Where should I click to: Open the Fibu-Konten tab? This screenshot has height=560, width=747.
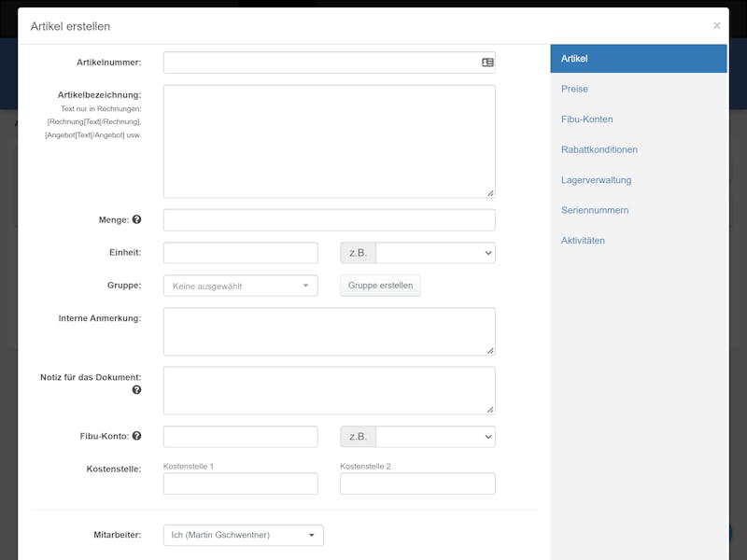pos(587,119)
